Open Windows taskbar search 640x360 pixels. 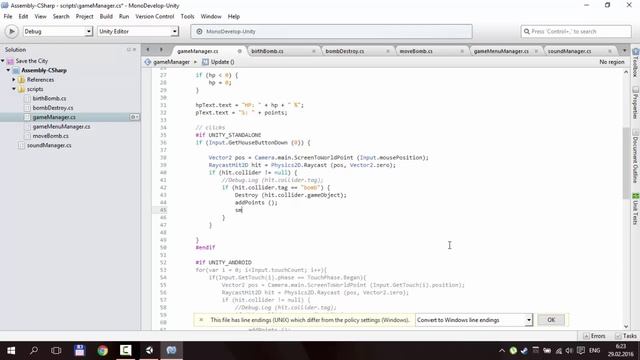click(34, 350)
